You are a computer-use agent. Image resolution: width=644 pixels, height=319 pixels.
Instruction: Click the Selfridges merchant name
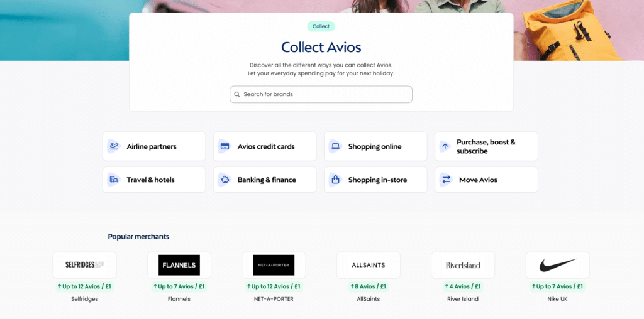(x=85, y=299)
